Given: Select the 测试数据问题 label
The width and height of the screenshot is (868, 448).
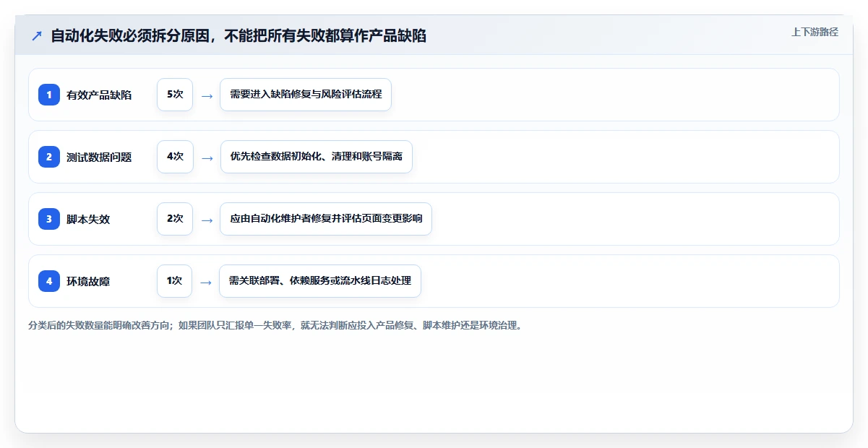Looking at the screenshot, I should pos(99,157).
